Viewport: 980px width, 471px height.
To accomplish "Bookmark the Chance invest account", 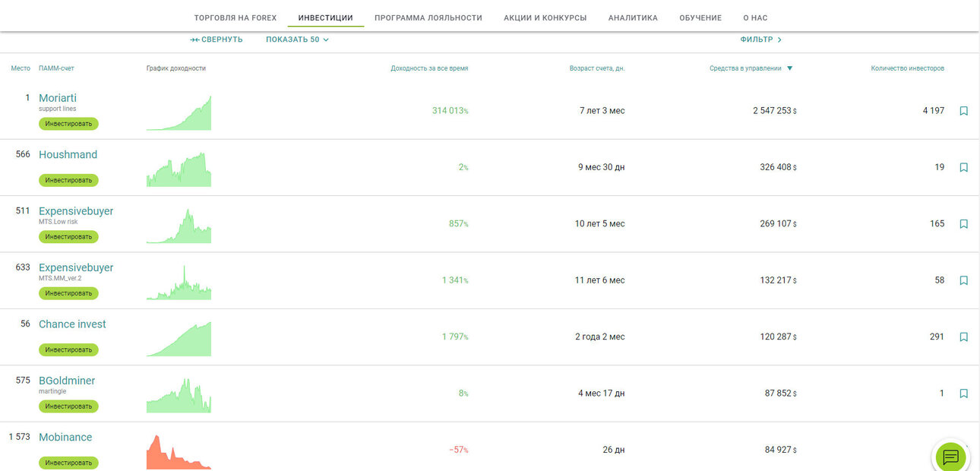I will [x=963, y=337].
